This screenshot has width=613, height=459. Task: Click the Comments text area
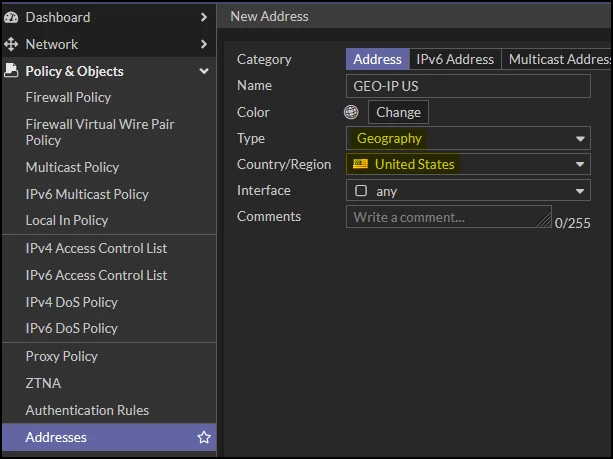pos(448,217)
